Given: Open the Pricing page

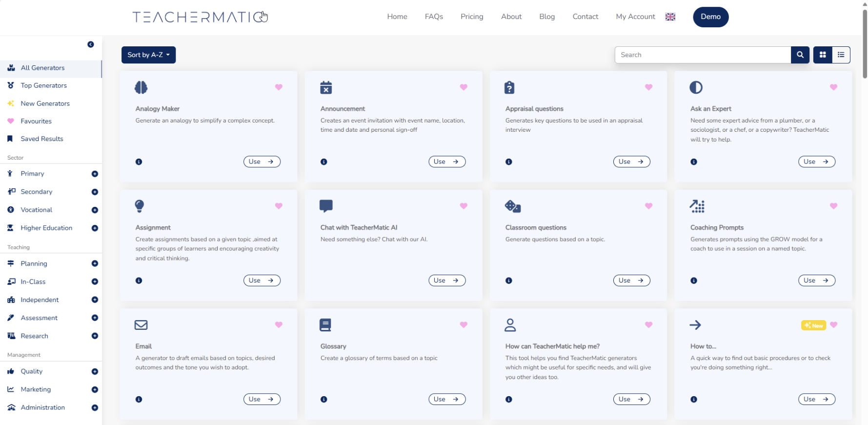Looking at the screenshot, I should click(x=472, y=17).
